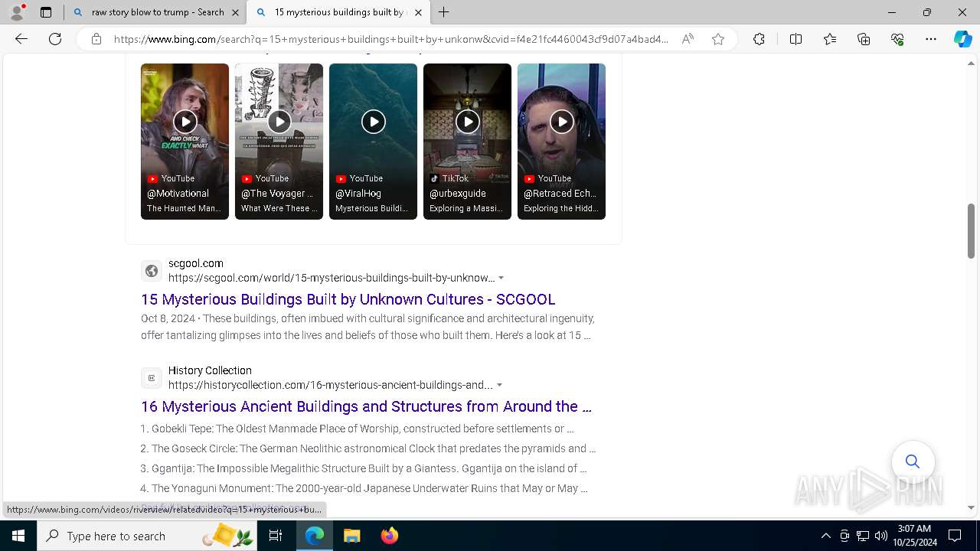Click the History Collection site name
Viewport: 980px width, 551px height.
click(x=210, y=370)
